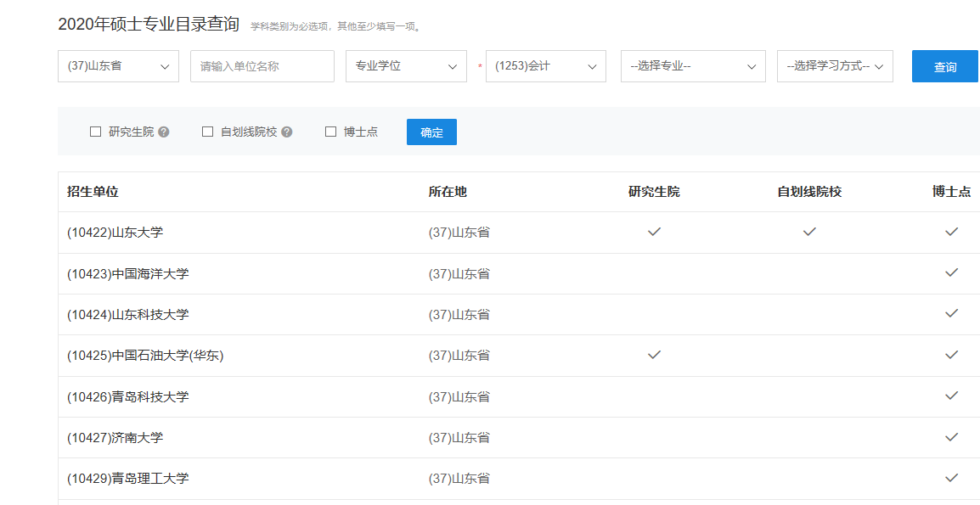Click 山东大学 自划线院校 checkmark
Image resolution: width=980 pixels, height=505 pixels.
[x=809, y=232]
